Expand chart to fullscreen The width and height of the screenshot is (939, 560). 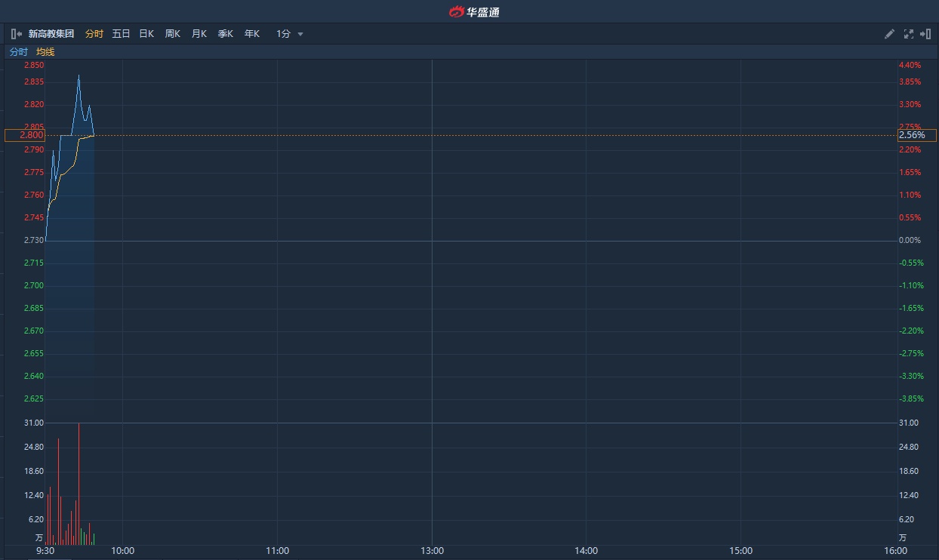point(908,34)
